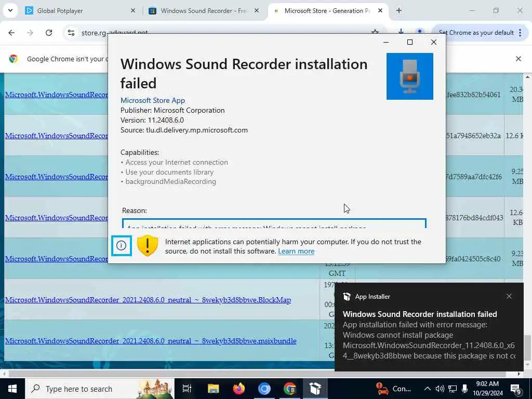This screenshot has width=532, height=399.
Task: Close the Microsoft Store Generation tab
Action: [380, 11]
